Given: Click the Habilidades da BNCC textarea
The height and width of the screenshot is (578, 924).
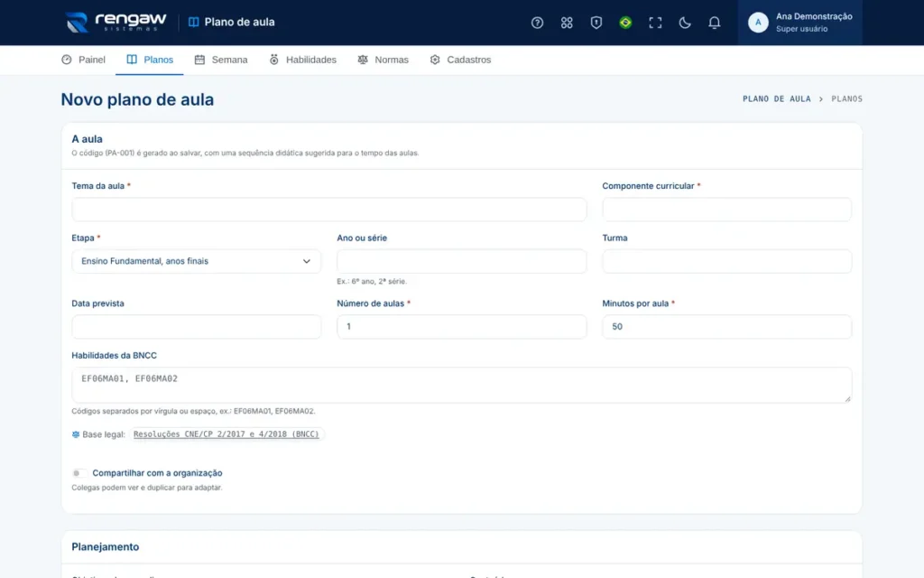Looking at the screenshot, I should click(461, 385).
